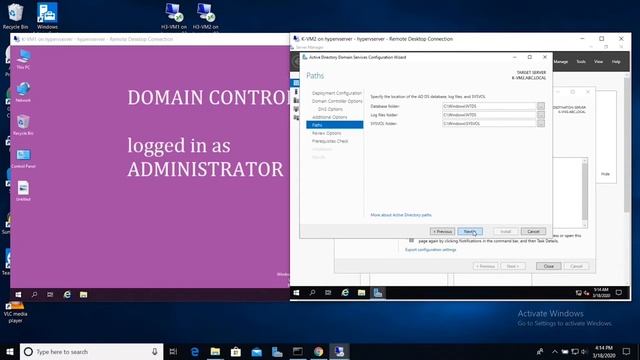
Task: Select Paths wizard step
Action: 335,125
